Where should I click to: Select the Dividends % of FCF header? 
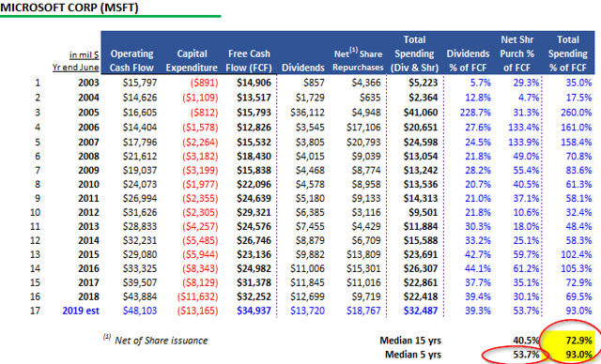tap(468, 60)
